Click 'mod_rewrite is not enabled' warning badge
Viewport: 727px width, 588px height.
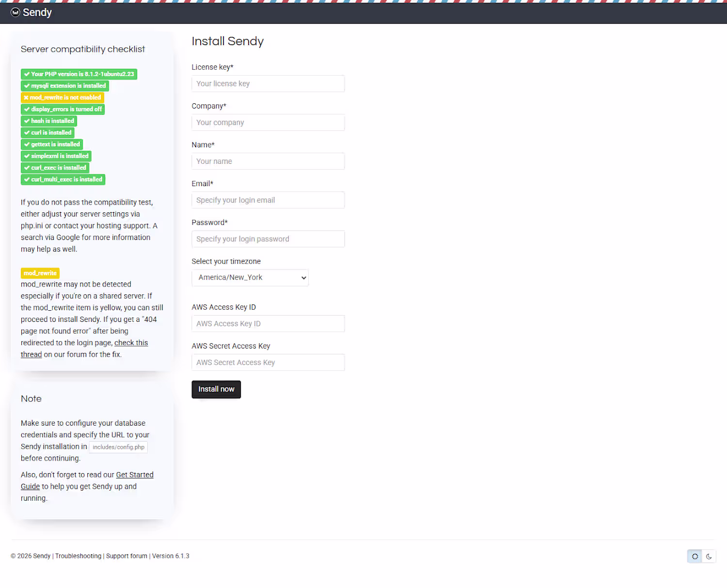tap(63, 97)
